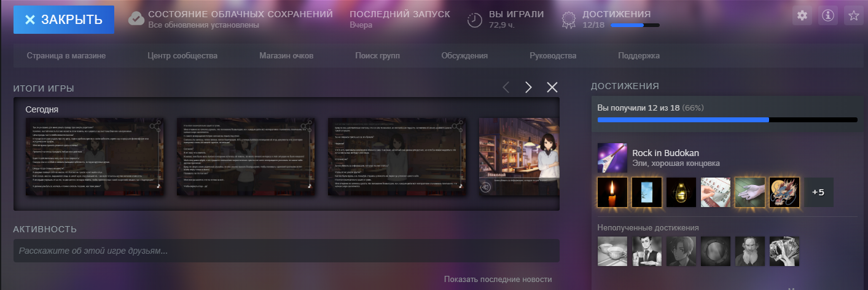Click the play time clock icon
Viewport: 868px width, 290px height.
(475, 20)
